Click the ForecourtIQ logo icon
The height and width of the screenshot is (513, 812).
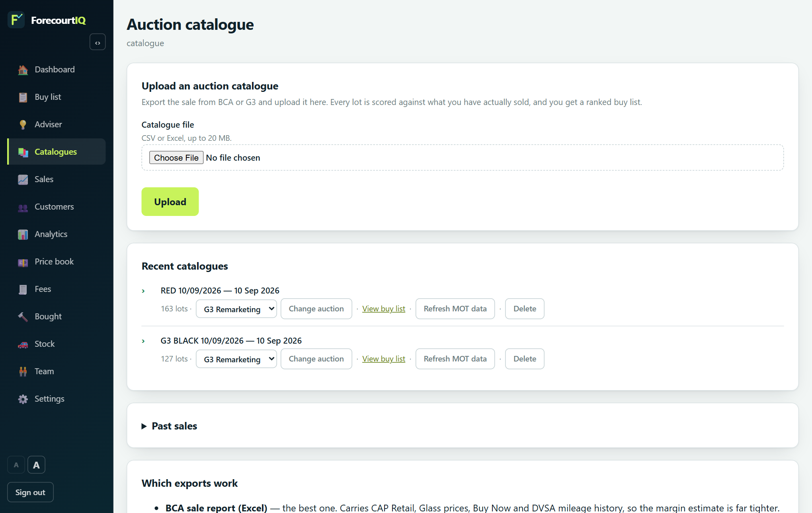pyautogui.click(x=16, y=19)
